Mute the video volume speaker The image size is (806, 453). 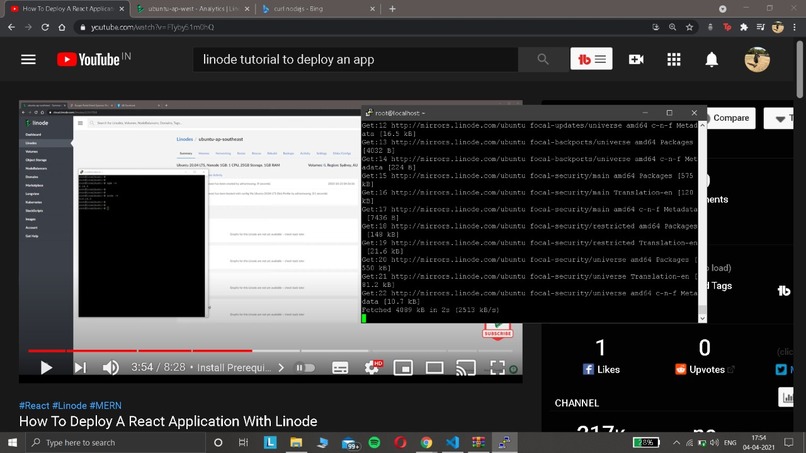110,368
